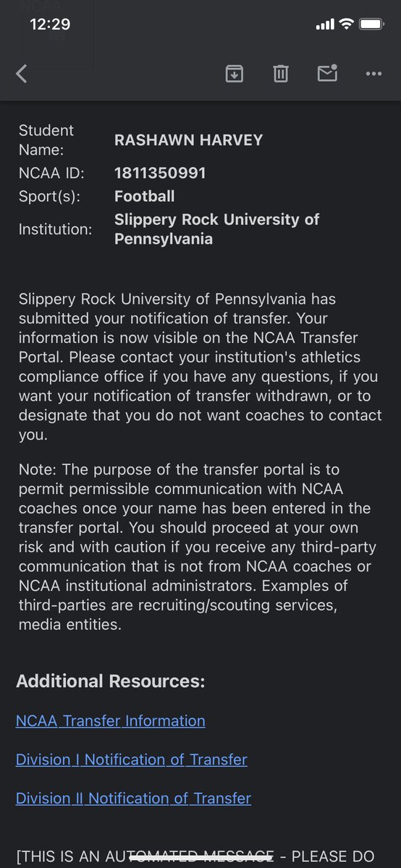Tap the Football sport value
This screenshot has width=401, height=868.
coord(144,197)
